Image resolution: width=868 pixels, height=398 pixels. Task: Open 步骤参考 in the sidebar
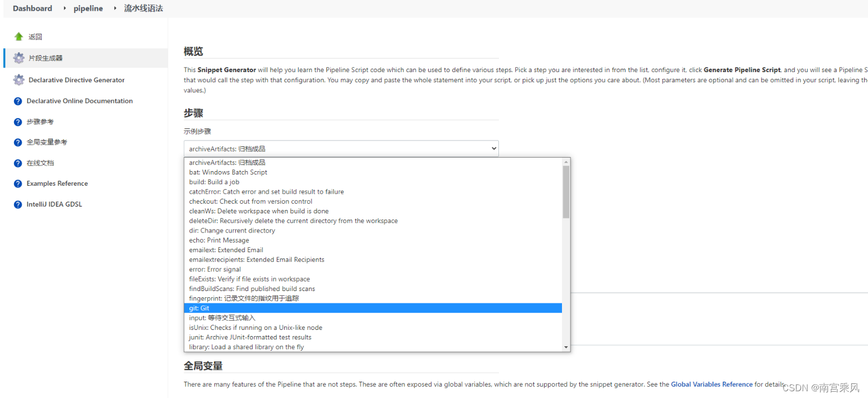(40, 122)
